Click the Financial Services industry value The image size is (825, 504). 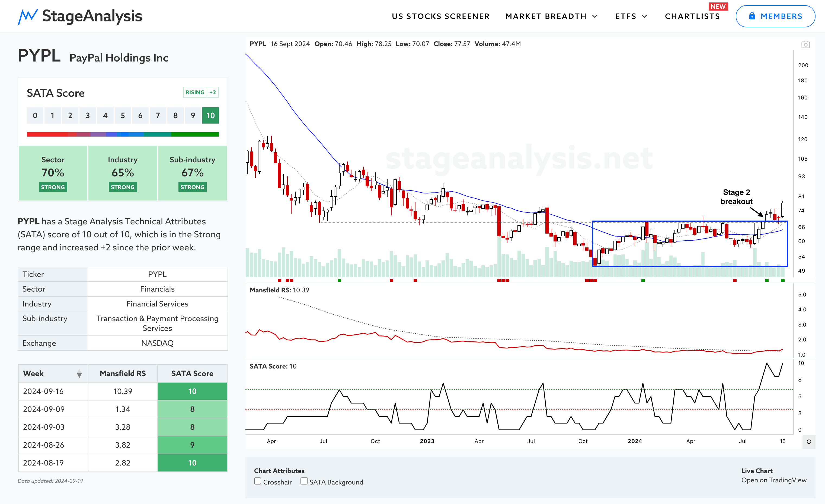157,304
